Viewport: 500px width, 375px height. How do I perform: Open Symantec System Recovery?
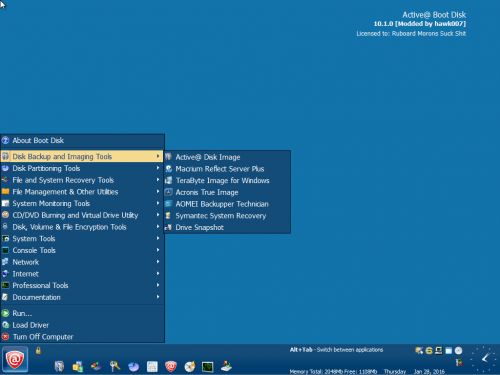click(x=227, y=216)
